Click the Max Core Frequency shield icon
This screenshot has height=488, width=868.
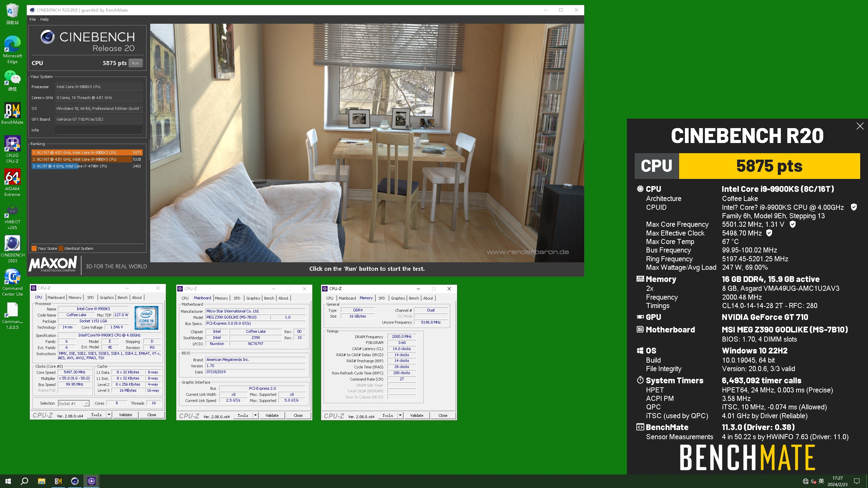792,224
